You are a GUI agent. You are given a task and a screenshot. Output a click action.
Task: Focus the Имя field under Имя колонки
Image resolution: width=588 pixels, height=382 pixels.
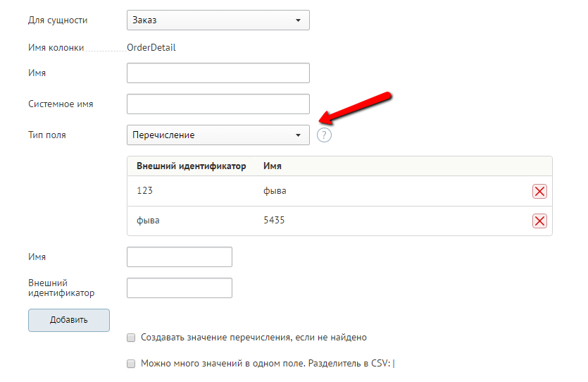point(218,73)
